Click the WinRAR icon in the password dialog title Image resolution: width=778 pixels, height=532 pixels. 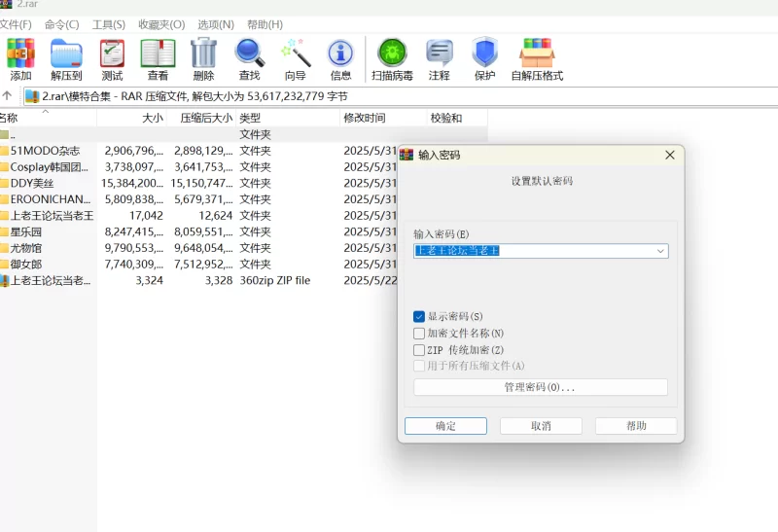point(407,155)
